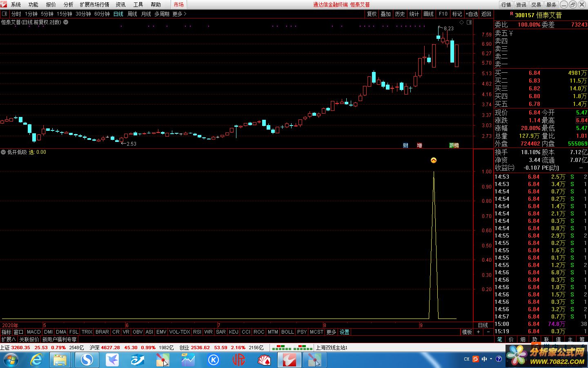Viewport: 588px width, 368px height.
Task: Click the help question mark tray icon
Action: 499,359
